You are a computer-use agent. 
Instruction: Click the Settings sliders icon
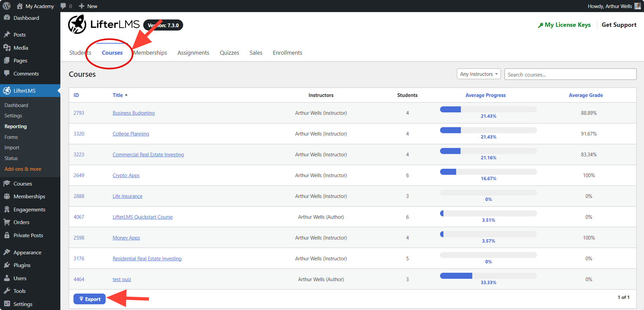(x=7, y=304)
